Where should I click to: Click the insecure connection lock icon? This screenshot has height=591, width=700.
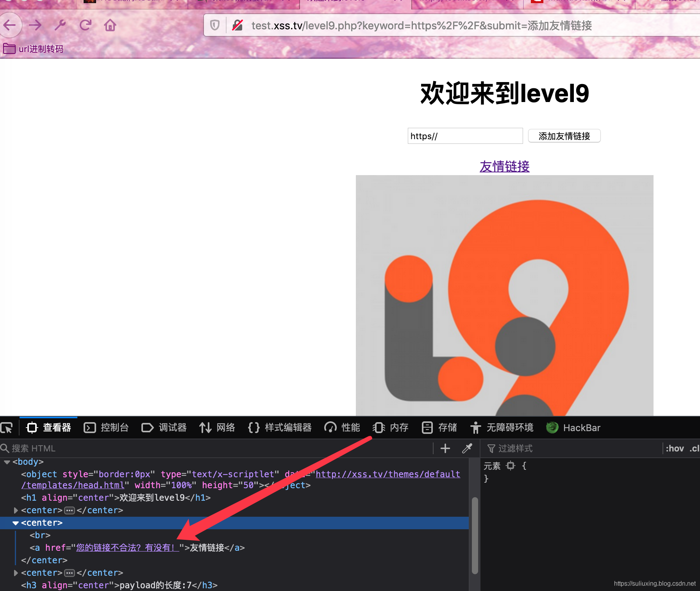(x=237, y=25)
